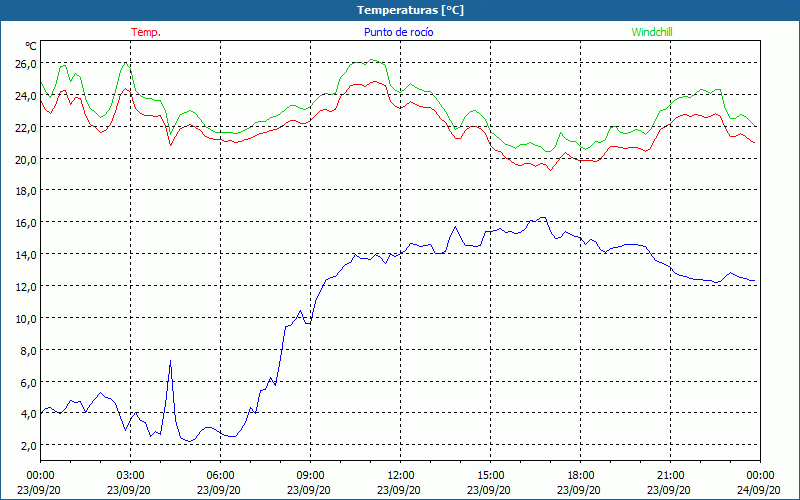Select the blue 'Punto de rocío' legend label
The image size is (800, 500).
coord(398,32)
